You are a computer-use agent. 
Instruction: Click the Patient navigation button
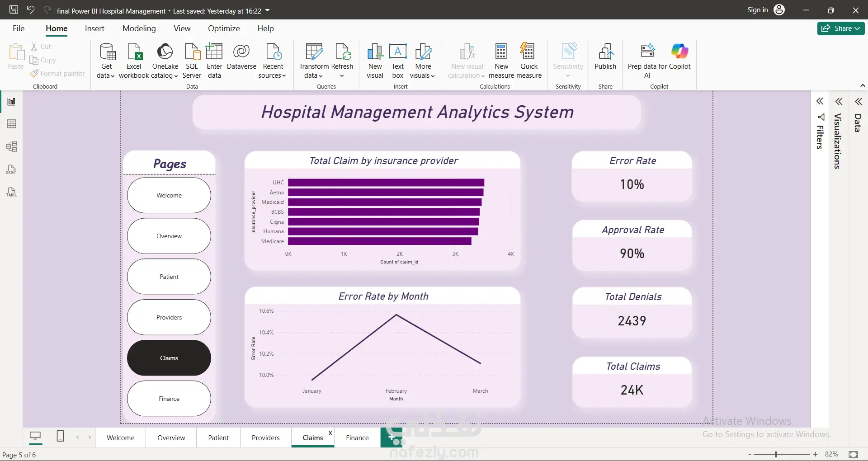(x=169, y=277)
